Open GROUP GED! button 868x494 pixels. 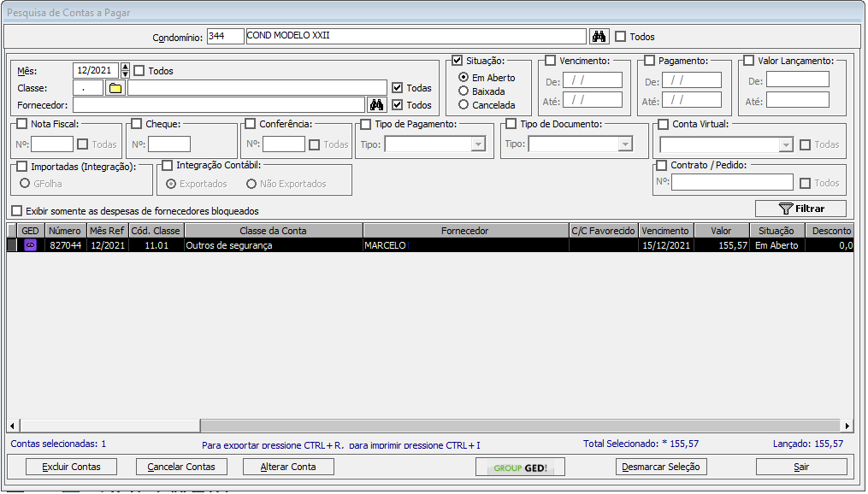520,468
